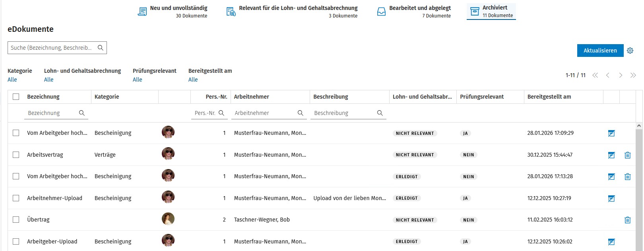644x251 pixels.
Task: Sort by the Prüfungsrelevant column header
Action: (x=482, y=97)
